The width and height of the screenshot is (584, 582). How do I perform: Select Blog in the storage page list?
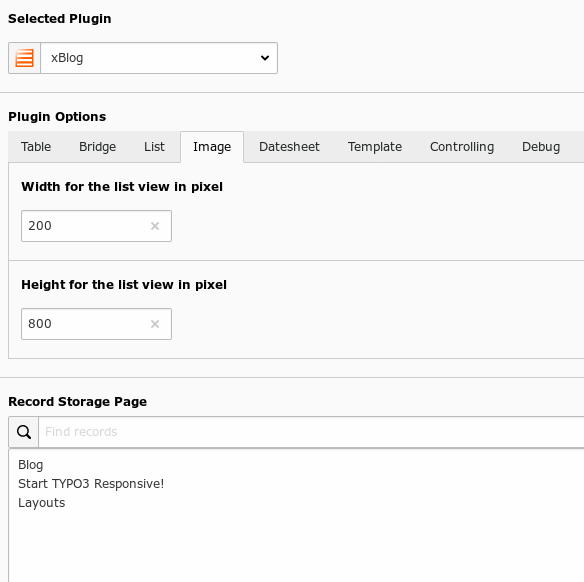(x=31, y=465)
